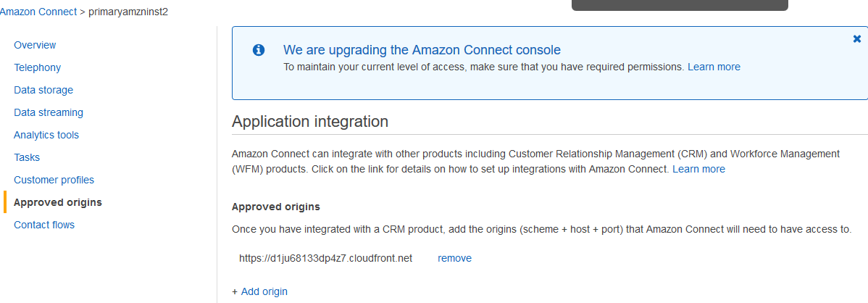Open Analytics tools page

click(x=46, y=135)
